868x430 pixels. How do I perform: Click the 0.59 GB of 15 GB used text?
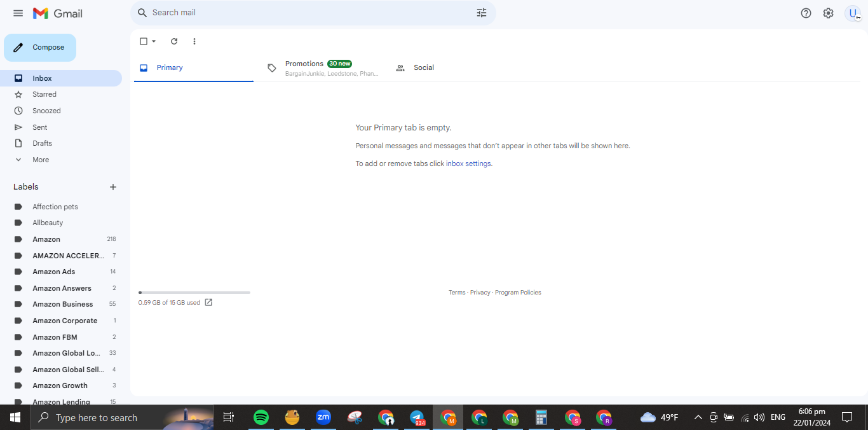pos(169,303)
